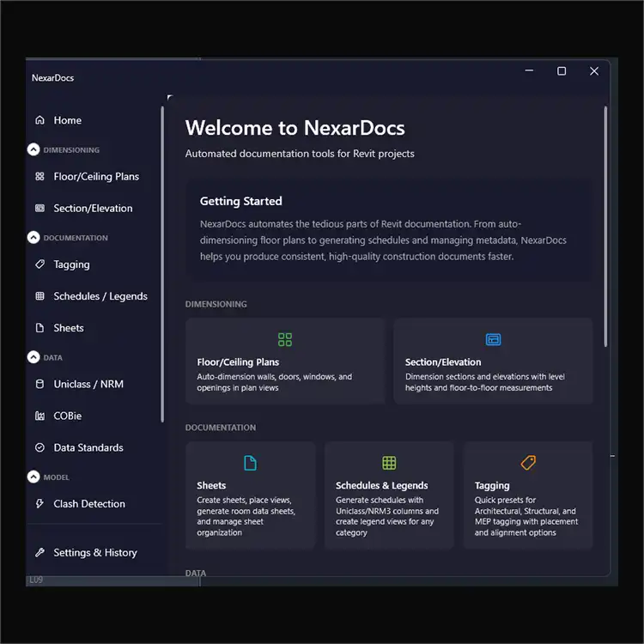The image size is (644, 644).
Task: Click the Clash Detection lightning icon
Action: point(39,503)
